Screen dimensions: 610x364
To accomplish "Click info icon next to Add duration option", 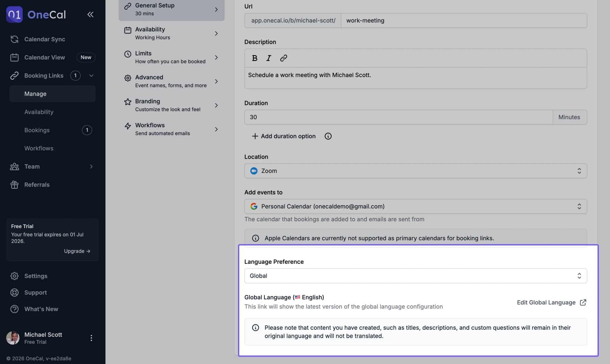I will [328, 136].
